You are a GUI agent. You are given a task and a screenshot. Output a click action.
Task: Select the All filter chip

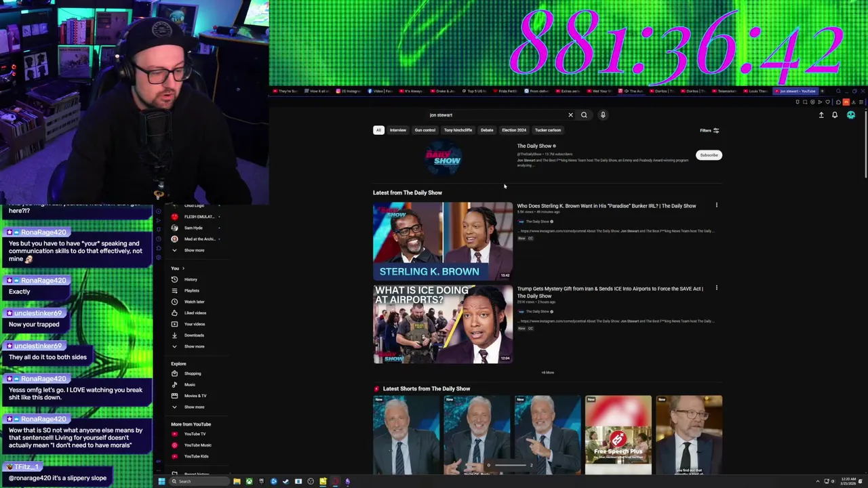point(378,130)
